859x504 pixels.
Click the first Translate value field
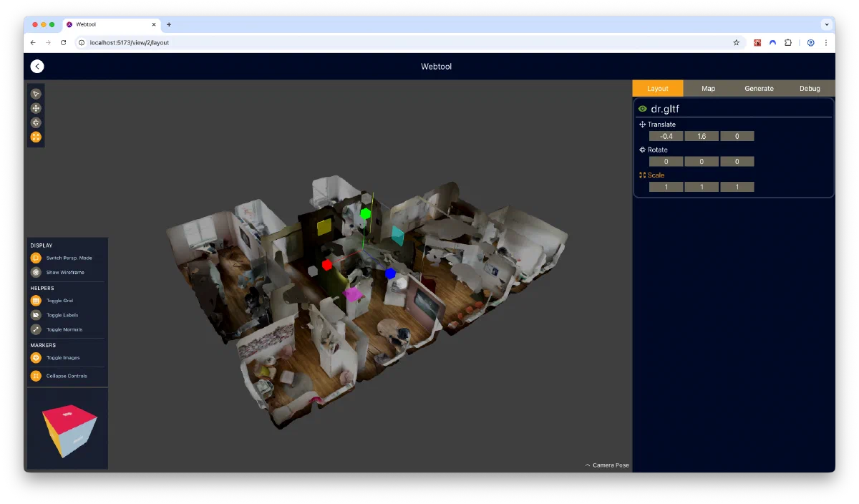666,136
